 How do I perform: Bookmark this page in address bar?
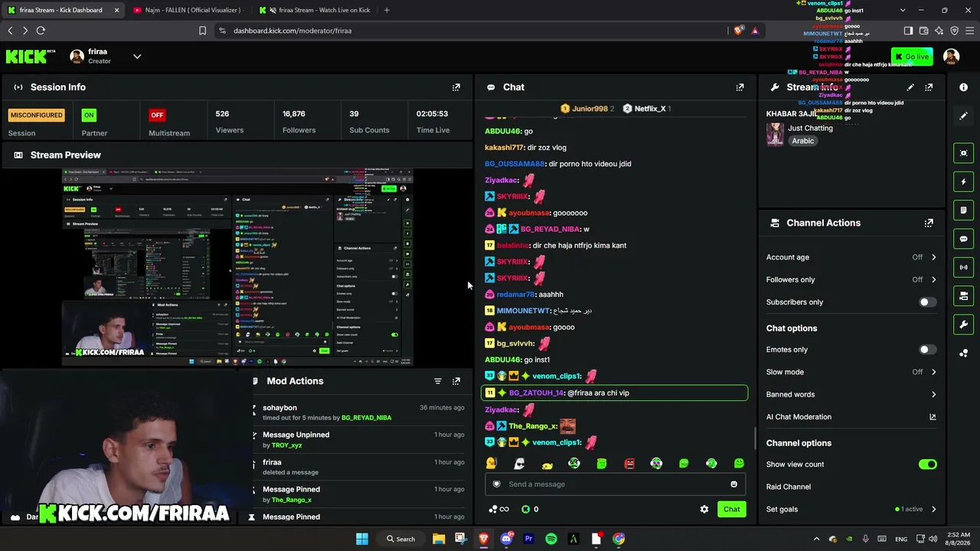(x=202, y=31)
